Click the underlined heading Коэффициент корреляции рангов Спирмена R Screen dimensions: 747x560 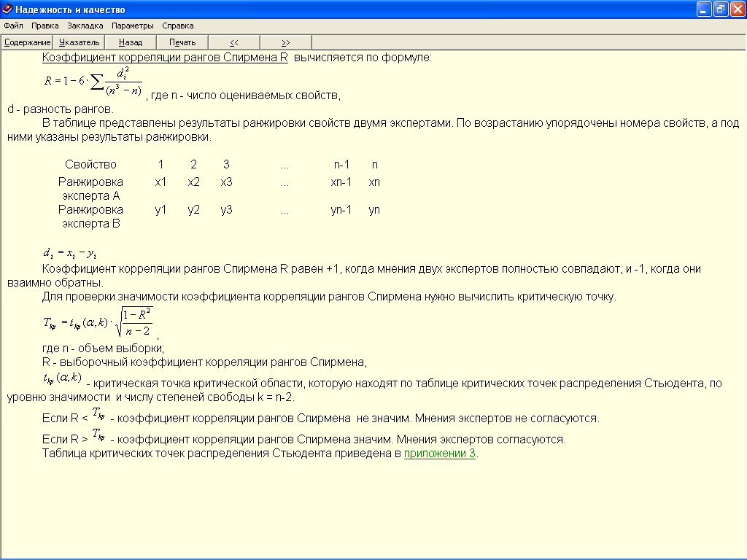pos(165,57)
